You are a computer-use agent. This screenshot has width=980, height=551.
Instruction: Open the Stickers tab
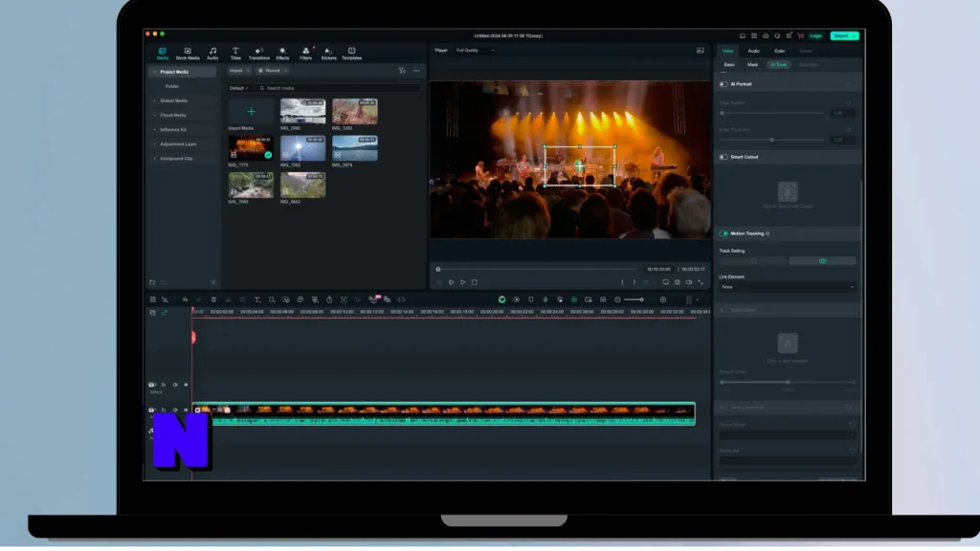coord(329,54)
